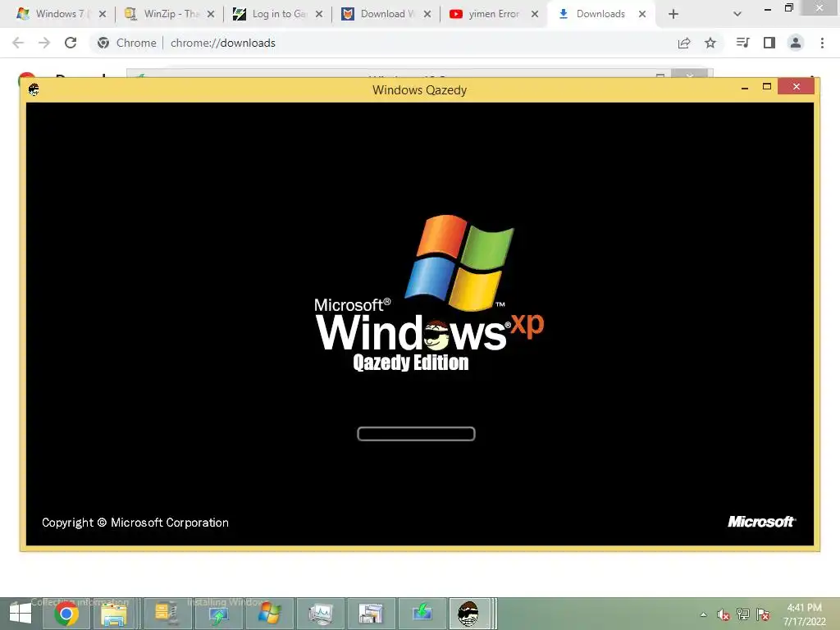
Task: Close the Windows 7 tab
Action: pyautogui.click(x=103, y=14)
